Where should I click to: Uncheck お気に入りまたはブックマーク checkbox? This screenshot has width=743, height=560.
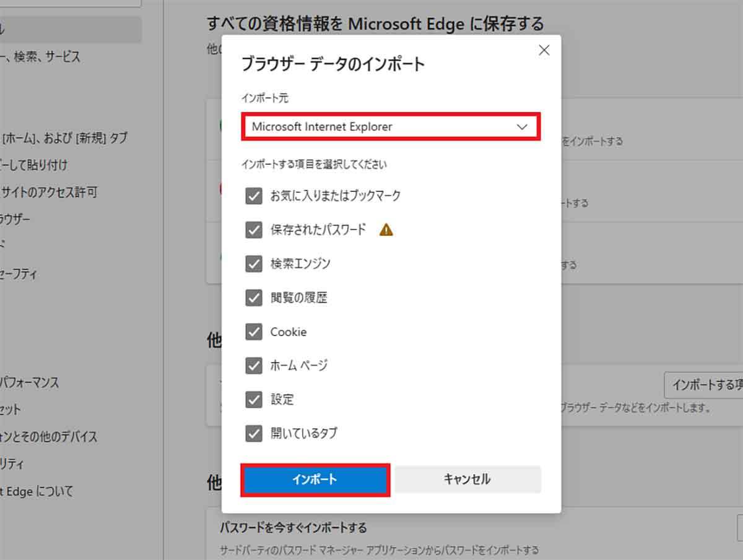(254, 196)
